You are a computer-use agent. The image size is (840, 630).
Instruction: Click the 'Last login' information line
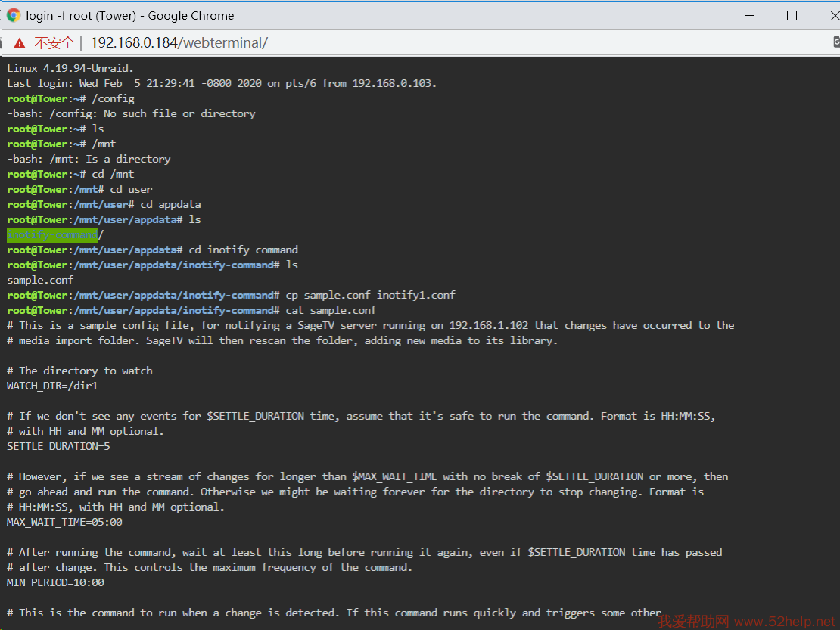tap(222, 83)
